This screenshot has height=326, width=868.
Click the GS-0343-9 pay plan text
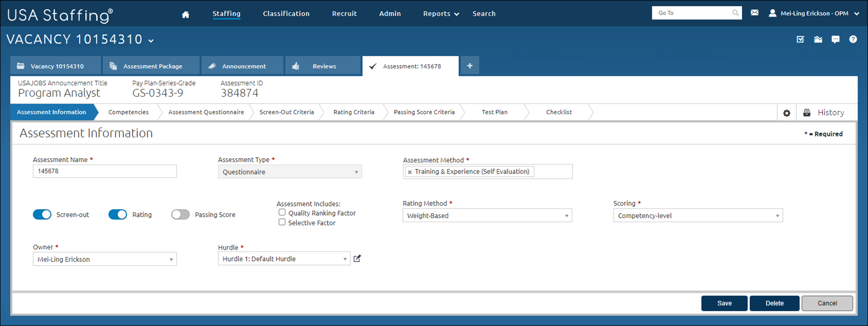(x=158, y=93)
